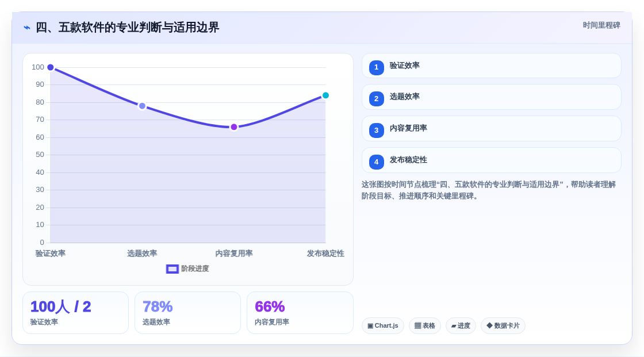Viewport: 644px width, 357px height.
Task: Click the 发布稳定性 x-axis label
Action: 325,254
